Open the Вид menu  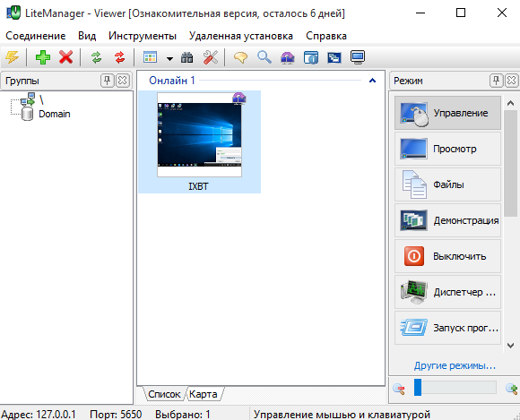[87, 36]
